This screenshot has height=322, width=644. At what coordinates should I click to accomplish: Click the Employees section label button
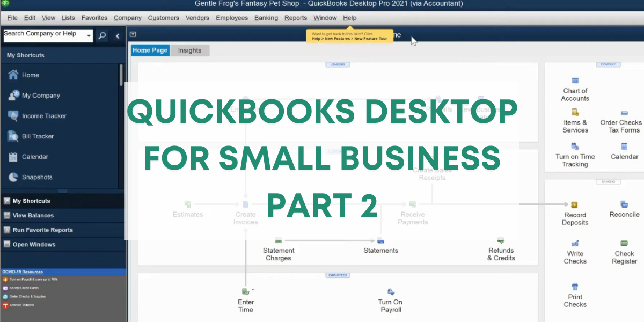pyautogui.click(x=338, y=275)
